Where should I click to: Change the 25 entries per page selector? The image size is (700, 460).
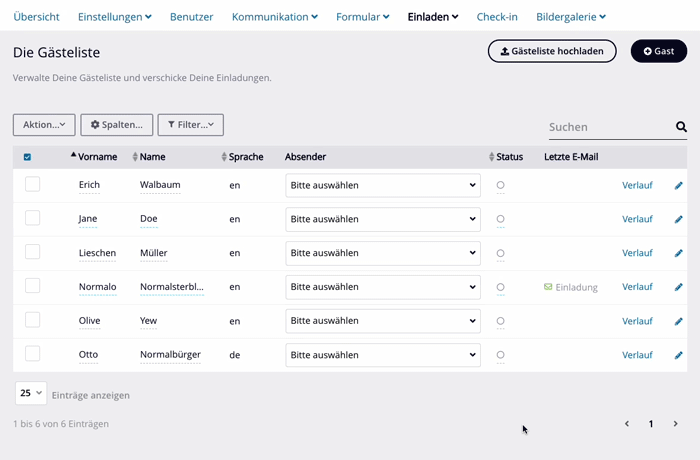(31, 393)
